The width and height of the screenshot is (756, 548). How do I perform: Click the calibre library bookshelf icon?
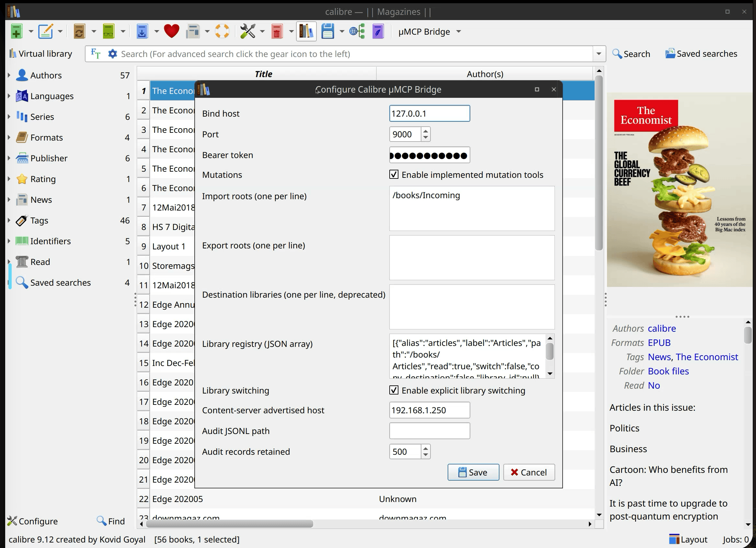coord(306,32)
